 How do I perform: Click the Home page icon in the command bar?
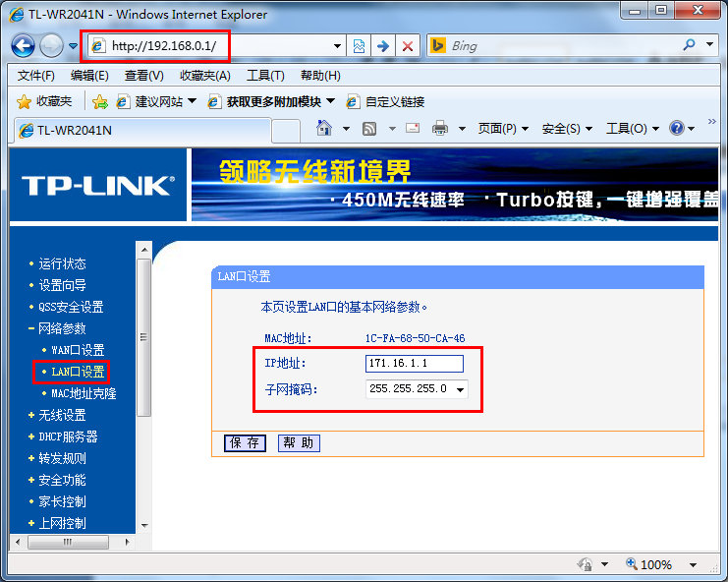(324, 128)
